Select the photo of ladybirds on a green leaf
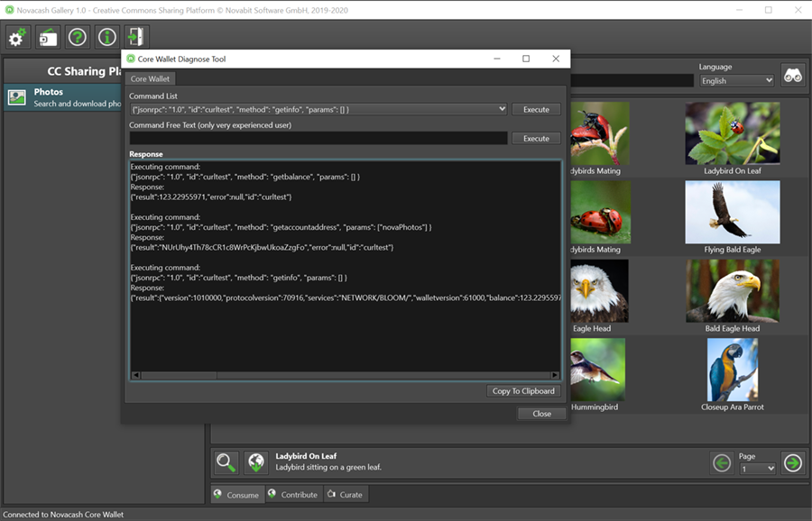 [x=601, y=212]
